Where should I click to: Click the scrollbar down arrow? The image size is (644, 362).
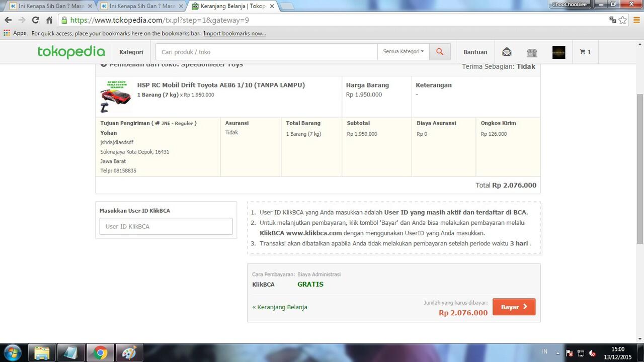coord(639,338)
